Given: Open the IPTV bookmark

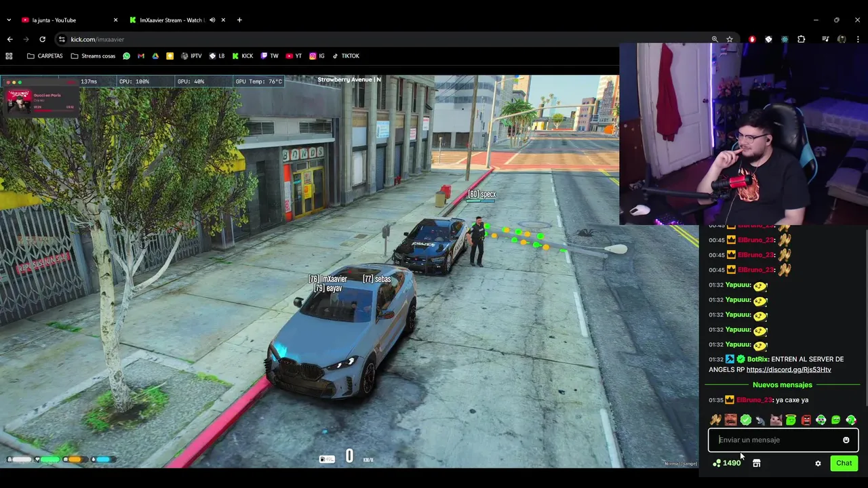Looking at the screenshot, I should pyautogui.click(x=191, y=56).
